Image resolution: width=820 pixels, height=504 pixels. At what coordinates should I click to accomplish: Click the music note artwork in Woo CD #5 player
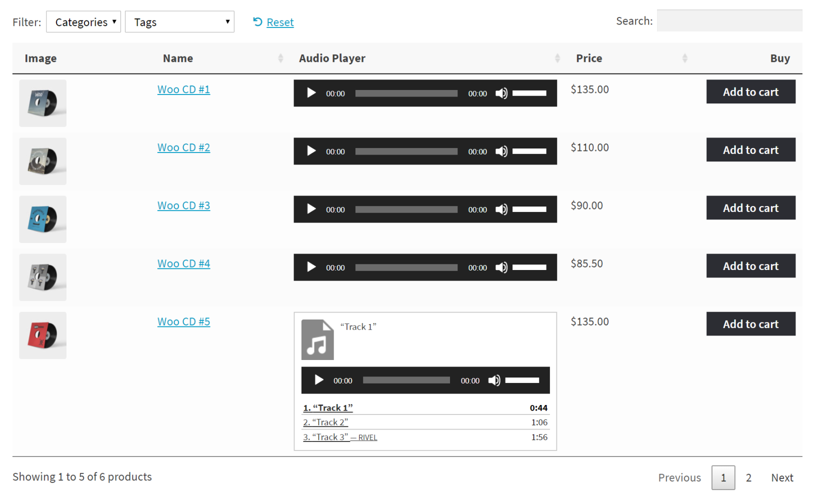318,339
